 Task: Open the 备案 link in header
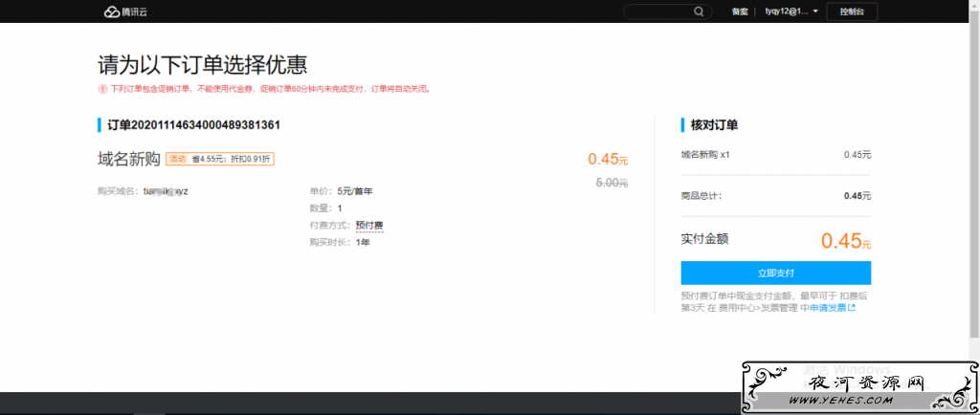click(x=740, y=11)
